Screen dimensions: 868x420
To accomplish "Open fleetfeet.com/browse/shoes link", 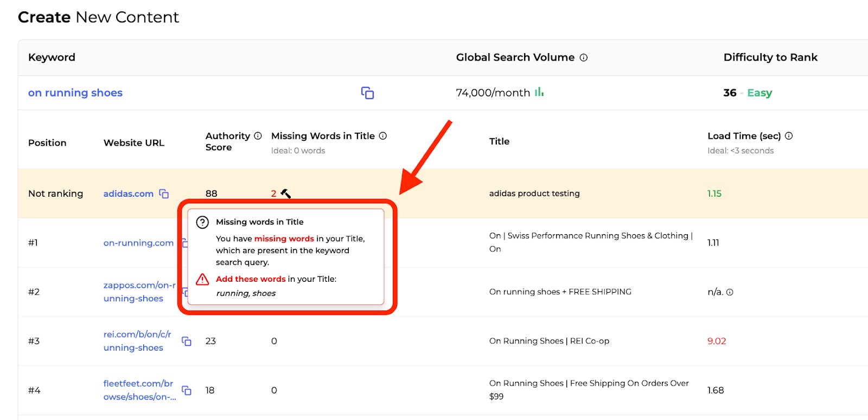I will point(139,390).
